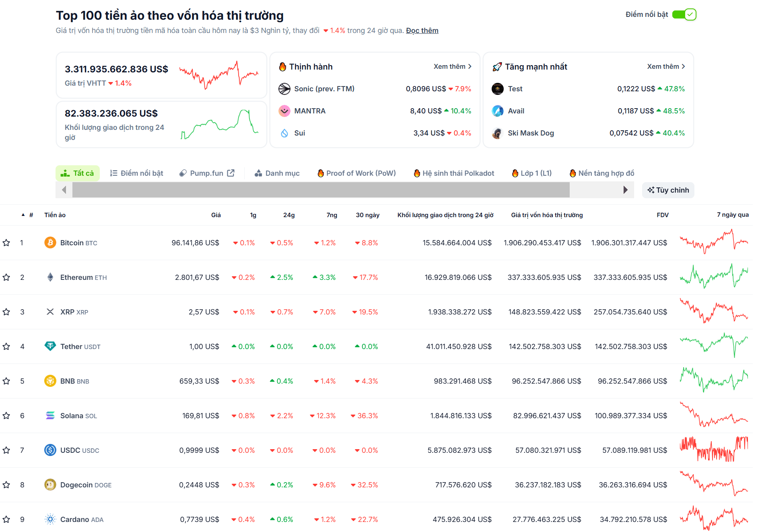
Task: Star XRP as a favorite
Action: coord(6,312)
